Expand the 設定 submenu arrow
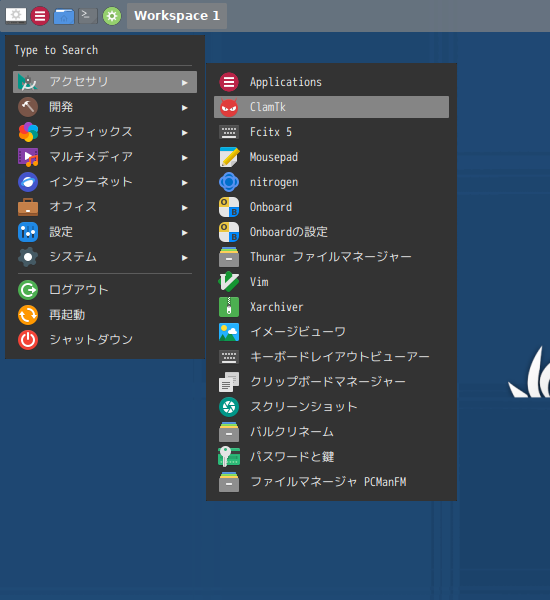Viewport: 550px width, 600px height. tap(185, 233)
